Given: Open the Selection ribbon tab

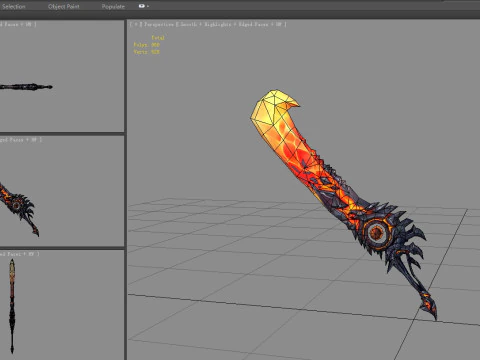Looking at the screenshot, I should [13, 6].
